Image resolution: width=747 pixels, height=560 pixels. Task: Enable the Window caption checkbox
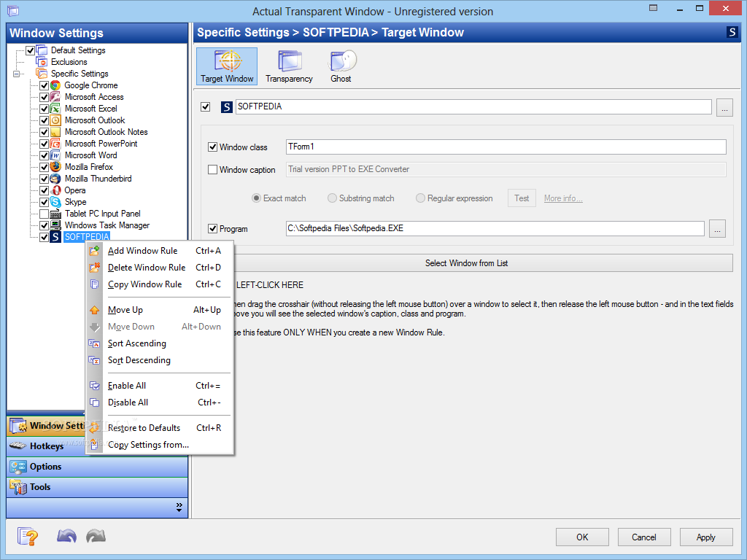212,169
